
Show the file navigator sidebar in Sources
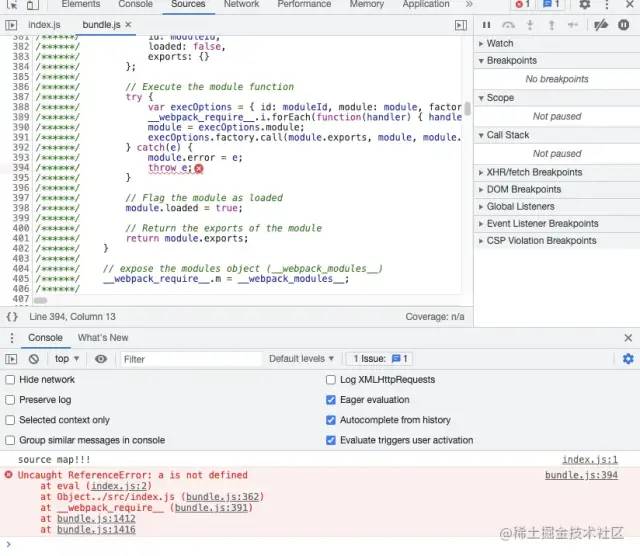pyautogui.click(x=11, y=25)
